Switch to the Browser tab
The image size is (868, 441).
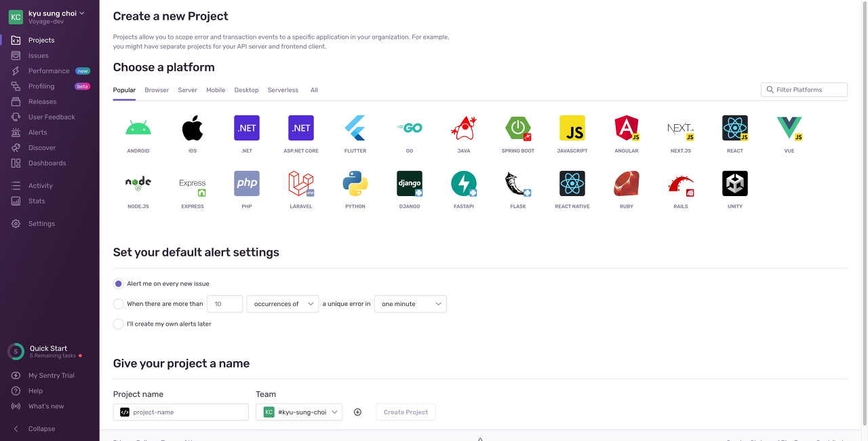157,90
